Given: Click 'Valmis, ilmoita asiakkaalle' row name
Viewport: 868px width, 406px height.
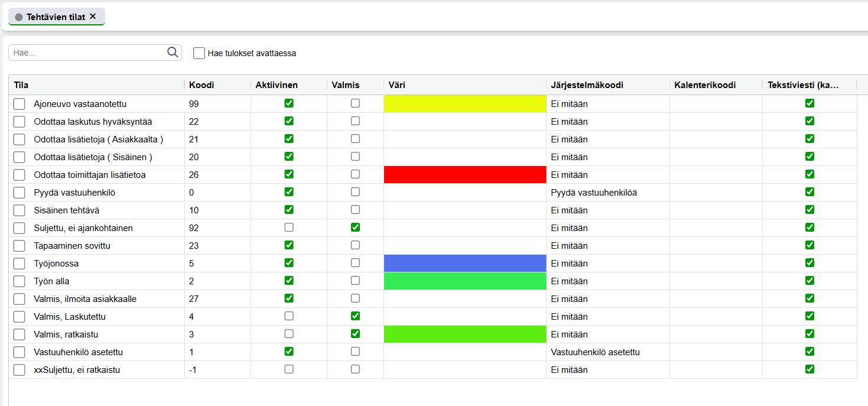Looking at the screenshot, I should pos(85,299).
